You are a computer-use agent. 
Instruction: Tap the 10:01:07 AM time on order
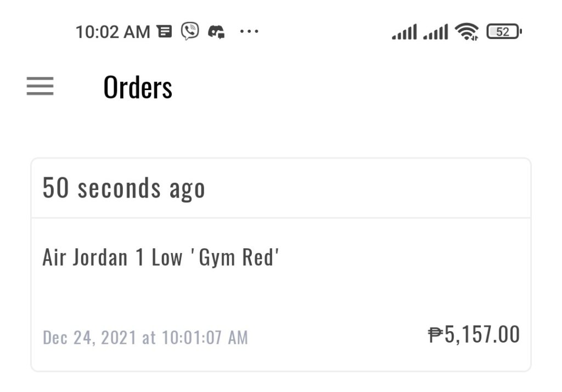[x=204, y=337]
